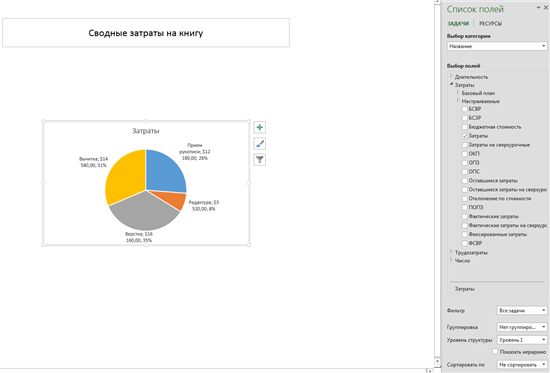The image size is (550, 373).
Task: Collapse the Затраты field group
Action: tap(451, 84)
